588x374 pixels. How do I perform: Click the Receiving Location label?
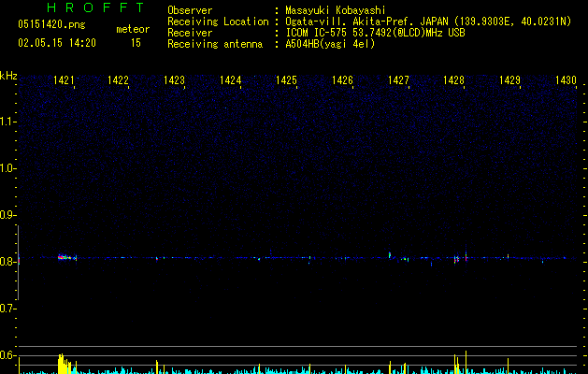[218, 22]
